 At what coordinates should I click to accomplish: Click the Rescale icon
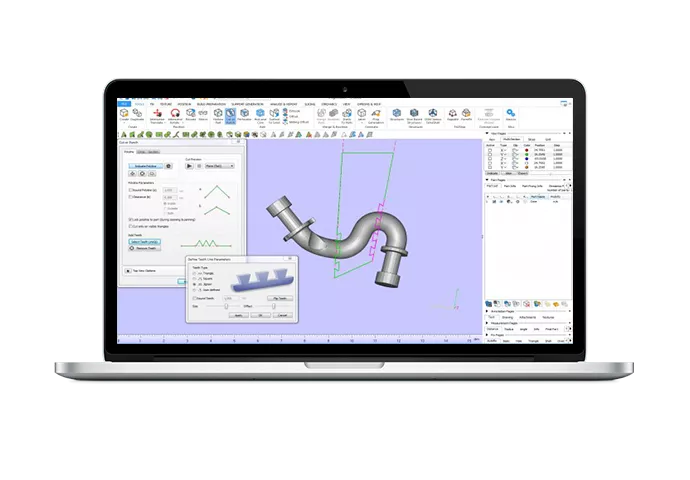coord(191,114)
